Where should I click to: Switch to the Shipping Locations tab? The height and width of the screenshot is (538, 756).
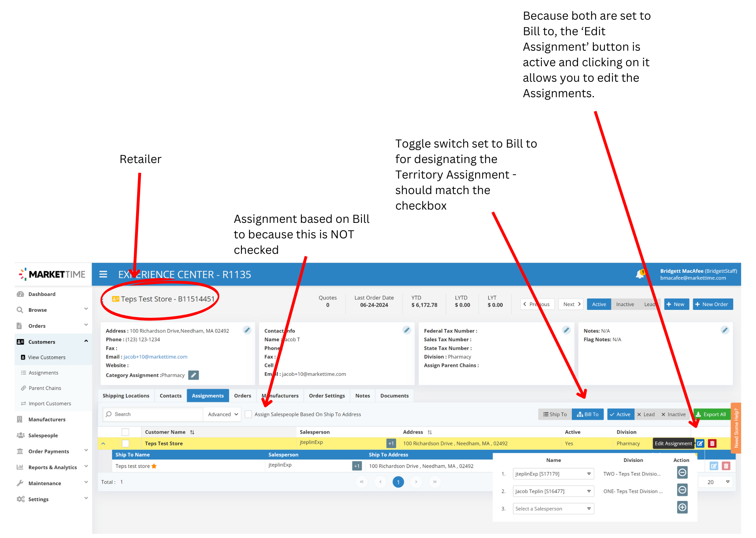pyautogui.click(x=126, y=396)
